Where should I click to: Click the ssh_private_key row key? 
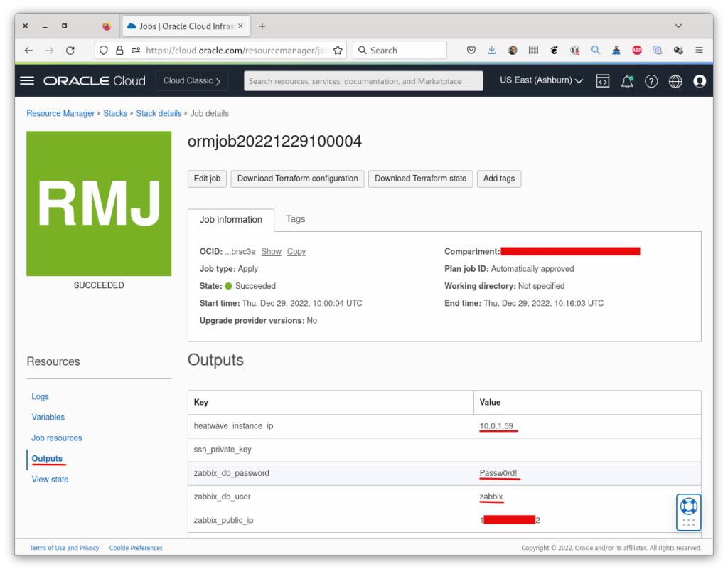223,450
